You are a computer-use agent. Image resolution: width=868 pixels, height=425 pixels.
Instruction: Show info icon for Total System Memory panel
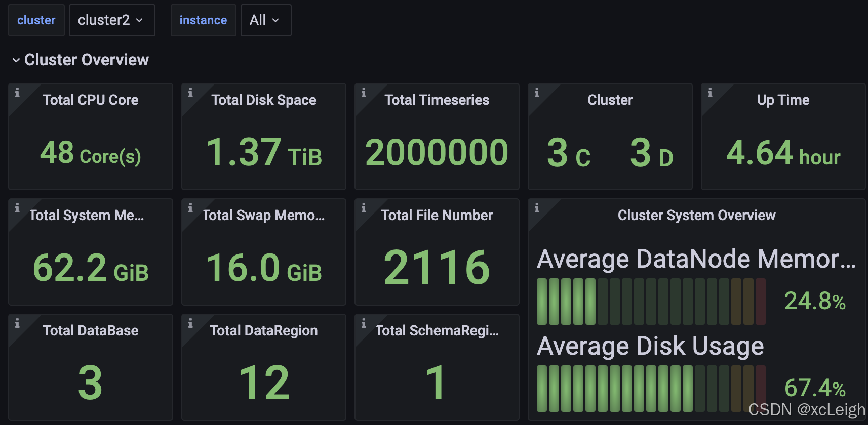[x=17, y=208]
